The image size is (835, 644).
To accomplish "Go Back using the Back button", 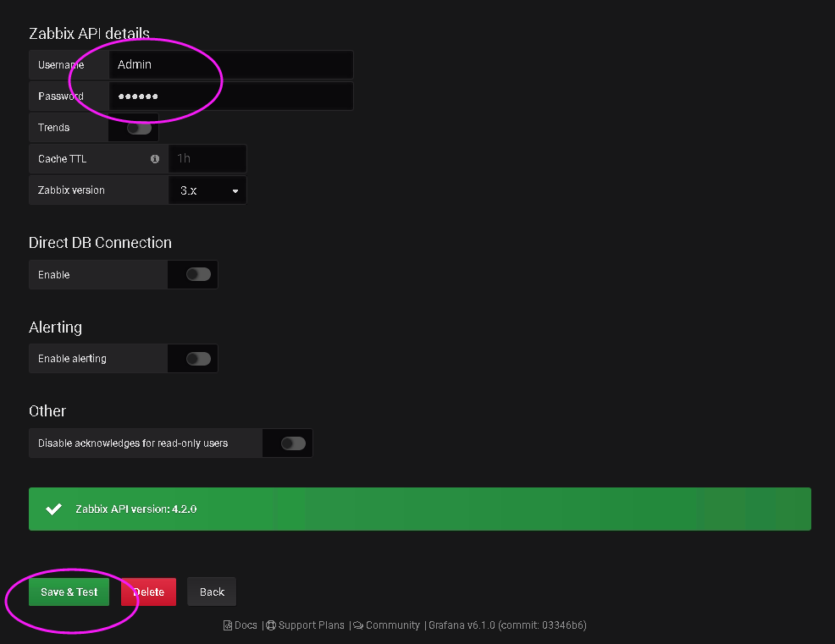I will point(212,592).
